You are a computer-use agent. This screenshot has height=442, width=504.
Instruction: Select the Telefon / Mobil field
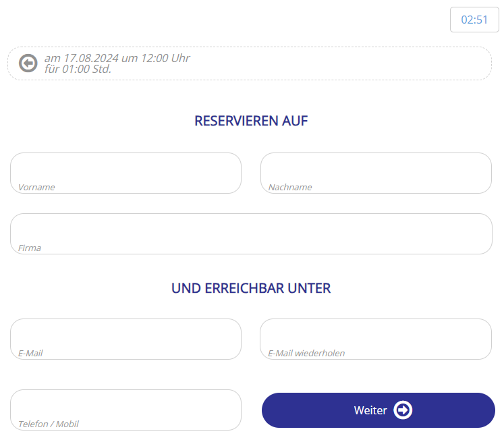125,408
